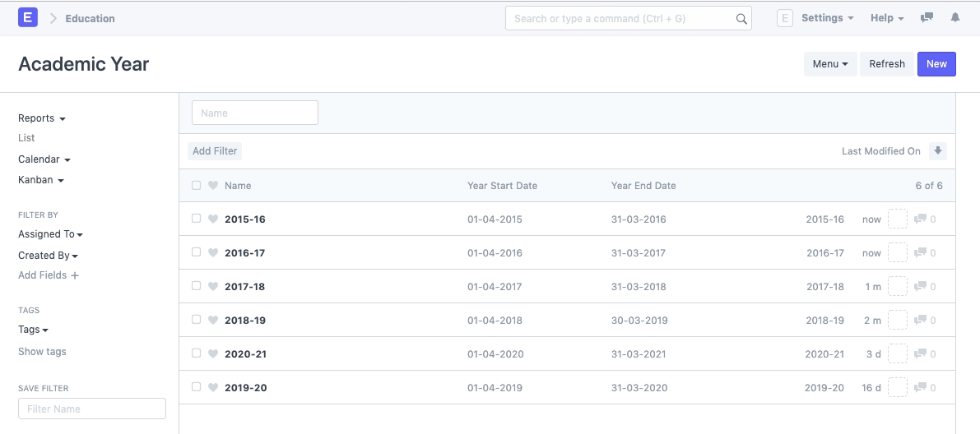This screenshot has width=980, height=434.
Task: Click the comment icon for 2017-18 row
Action: (x=920, y=287)
